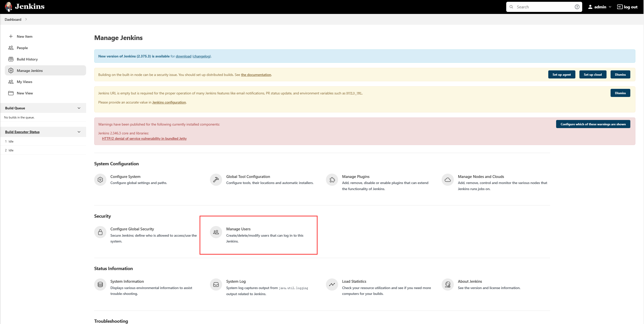Click the My Views sidebar icon
Screen dimensions: 644x324
pos(11,82)
